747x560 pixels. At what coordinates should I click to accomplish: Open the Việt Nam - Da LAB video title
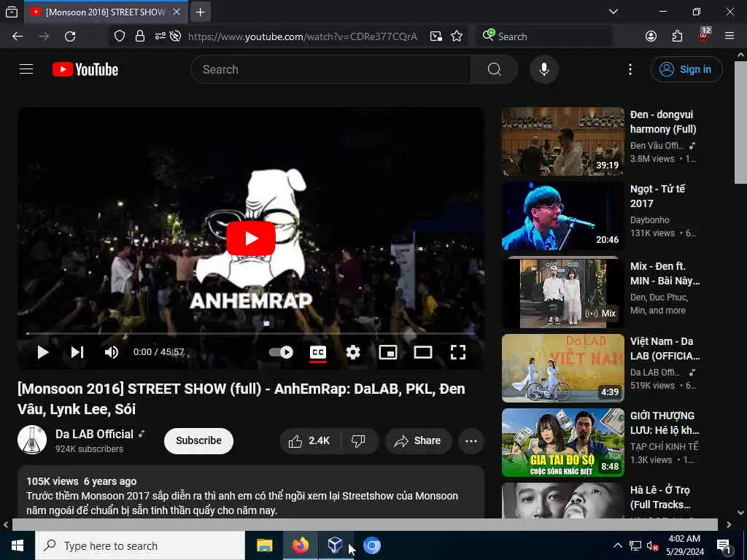pos(665,349)
